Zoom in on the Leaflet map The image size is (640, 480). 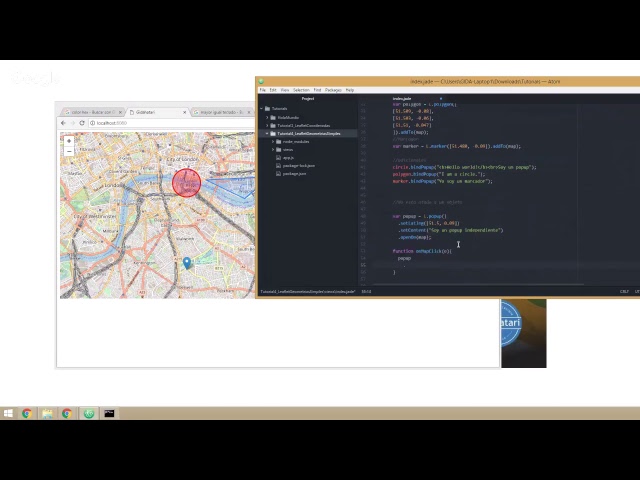click(x=69, y=141)
